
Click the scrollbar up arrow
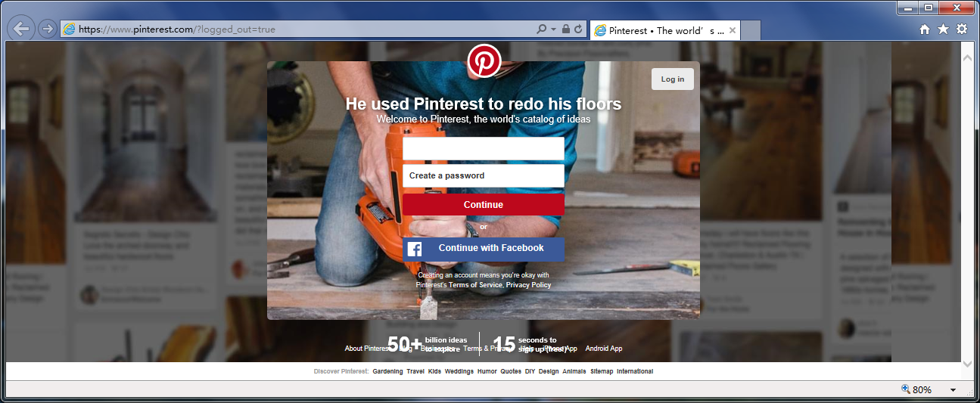[x=967, y=57]
